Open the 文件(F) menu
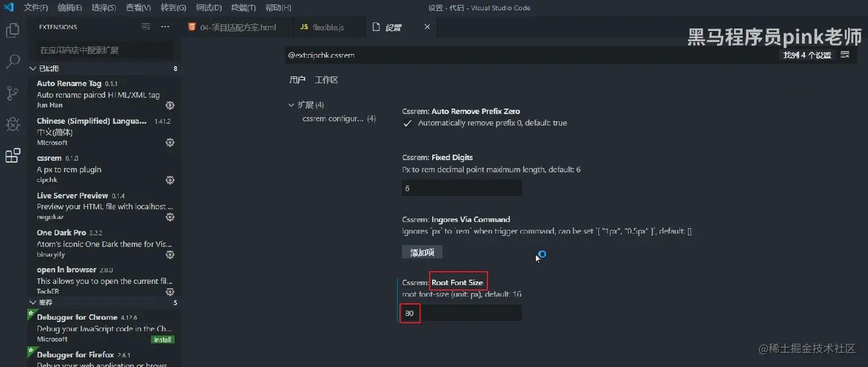The height and width of the screenshot is (367, 868). [x=36, y=8]
